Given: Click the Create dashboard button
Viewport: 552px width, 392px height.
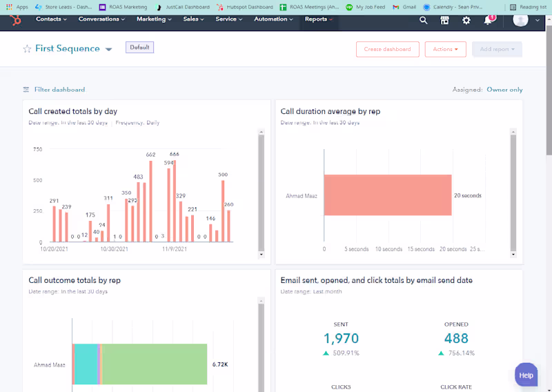Looking at the screenshot, I should (x=387, y=49).
